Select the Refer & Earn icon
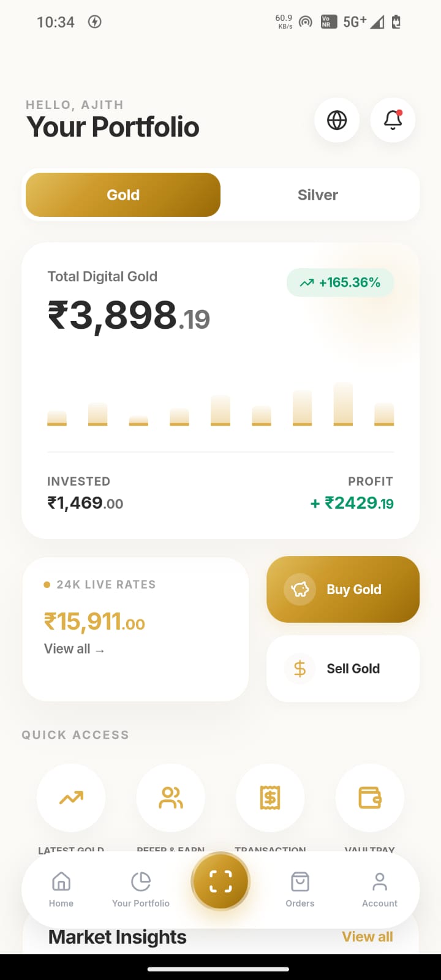The image size is (441, 980). click(x=170, y=797)
